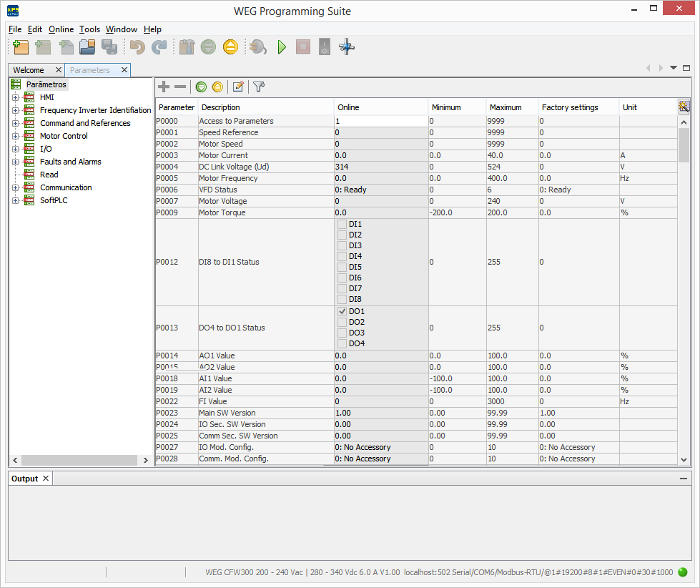Click the Undo icon in the toolbar

tap(136, 46)
